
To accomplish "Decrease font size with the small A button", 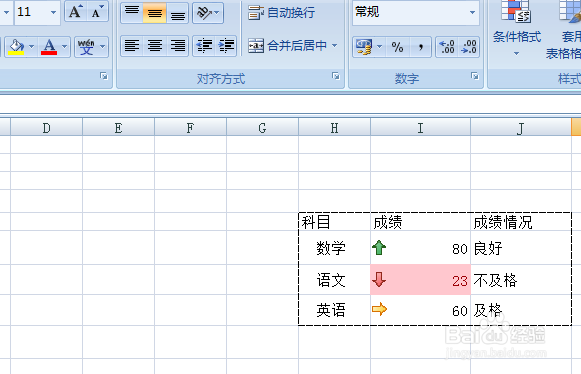I will pos(97,12).
